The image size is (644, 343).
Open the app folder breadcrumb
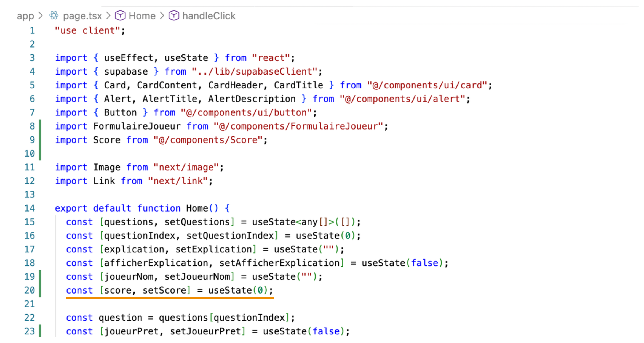pyautogui.click(x=25, y=16)
